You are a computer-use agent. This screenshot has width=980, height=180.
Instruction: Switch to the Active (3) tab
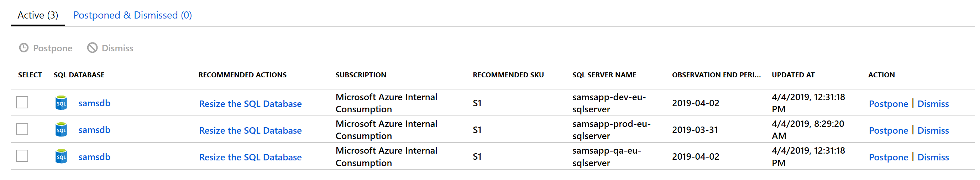click(x=38, y=15)
